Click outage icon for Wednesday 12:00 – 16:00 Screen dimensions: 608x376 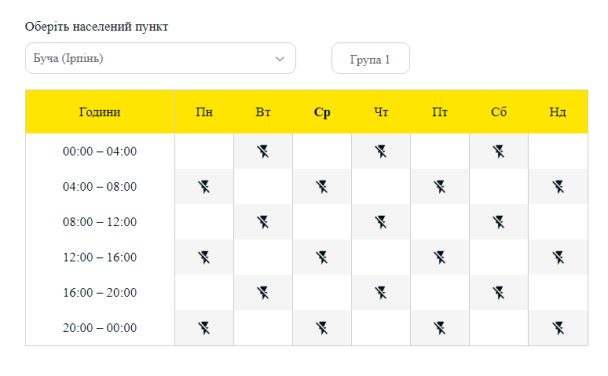click(322, 257)
